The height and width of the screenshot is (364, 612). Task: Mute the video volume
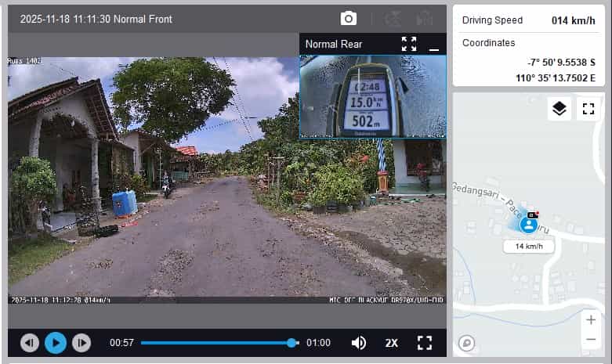(x=359, y=342)
